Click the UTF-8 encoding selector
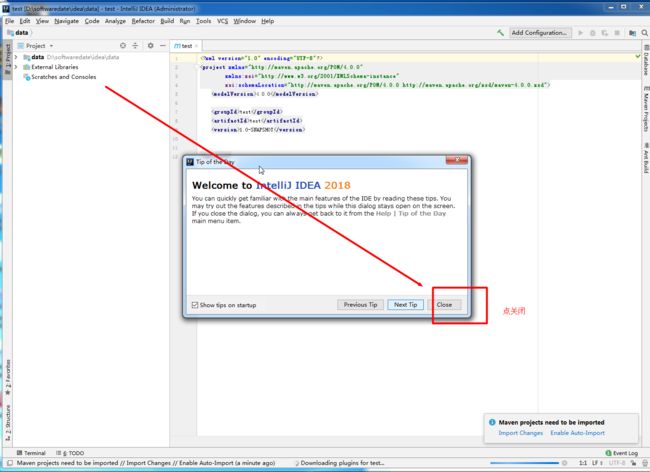Viewport: 650px width, 472px height. [617, 463]
